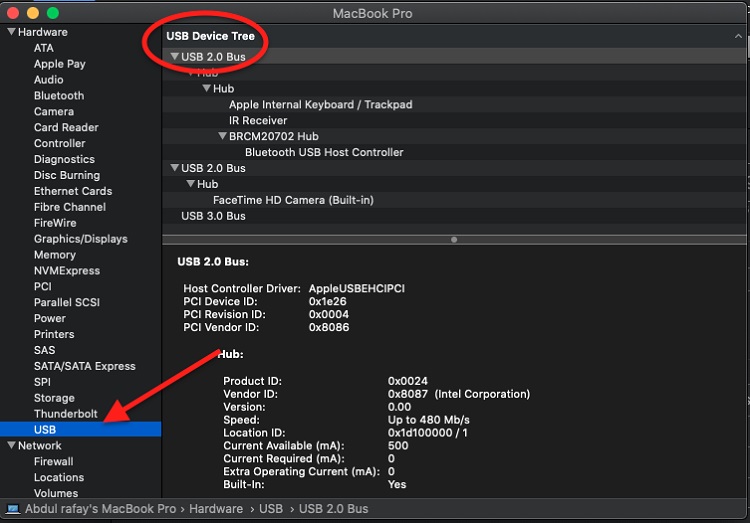Click the Product ID value 0x0024
This screenshot has width=750, height=523.
pyautogui.click(x=408, y=381)
